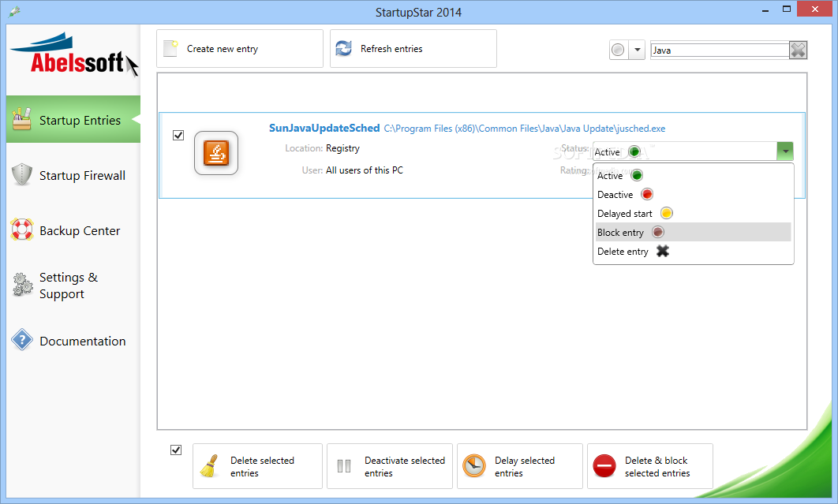838x504 pixels.
Task: Click the pause deactivate icon
Action: tap(344, 466)
